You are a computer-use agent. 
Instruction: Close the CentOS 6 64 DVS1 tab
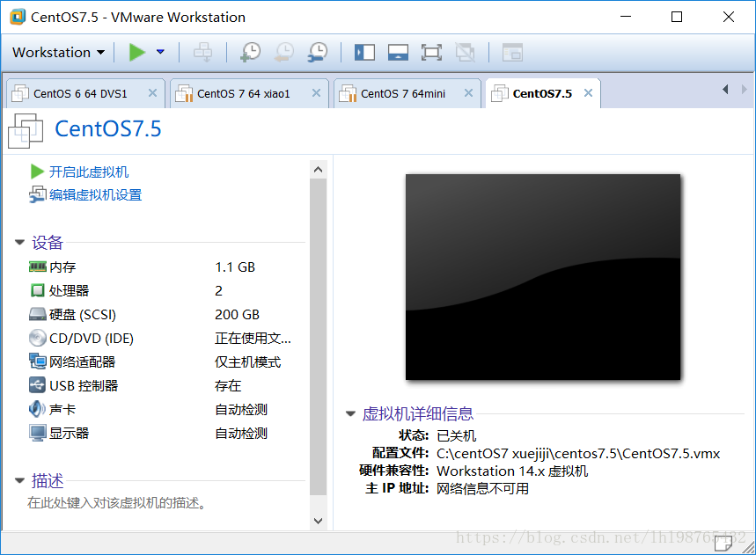(152, 93)
